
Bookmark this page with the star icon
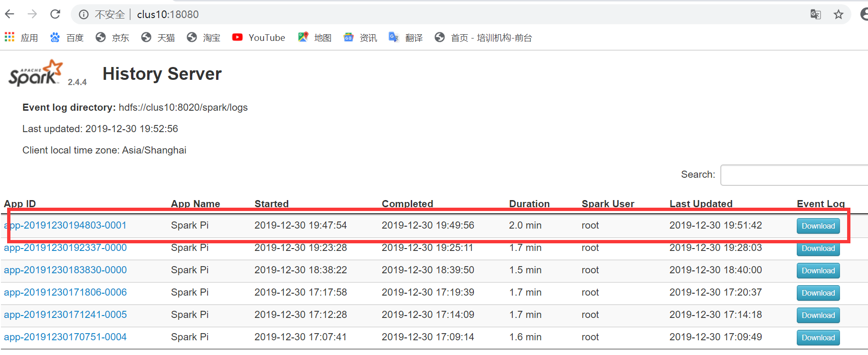pyautogui.click(x=839, y=15)
